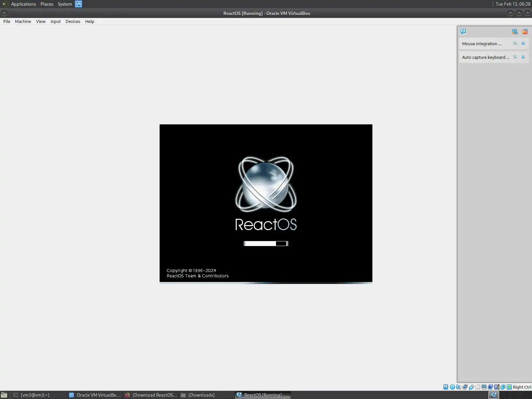Click the Auto capture keyboard notification text
Screen dimensions: 532x399
coord(485,57)
